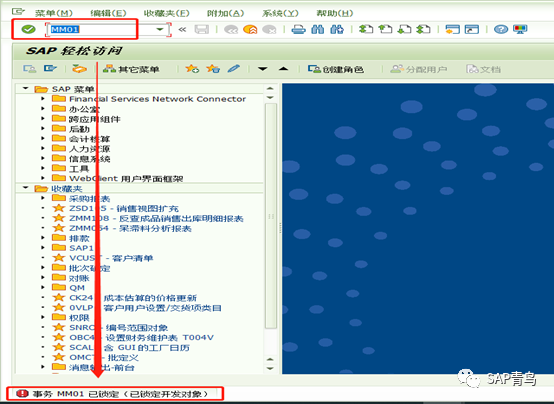The width and height of the screenshot is (554, 404).
Task: Click Change Favorites pencil icon
Action: coord(234,69)
